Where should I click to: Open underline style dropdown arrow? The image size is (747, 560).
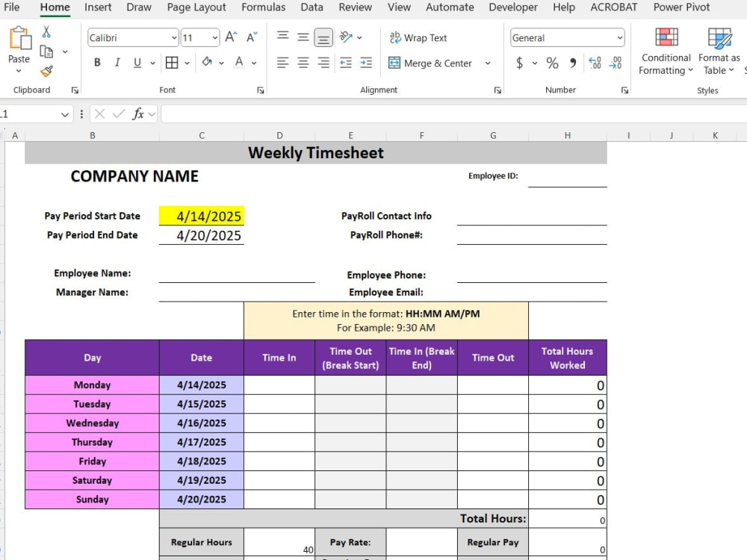click(x=152, y=63)
